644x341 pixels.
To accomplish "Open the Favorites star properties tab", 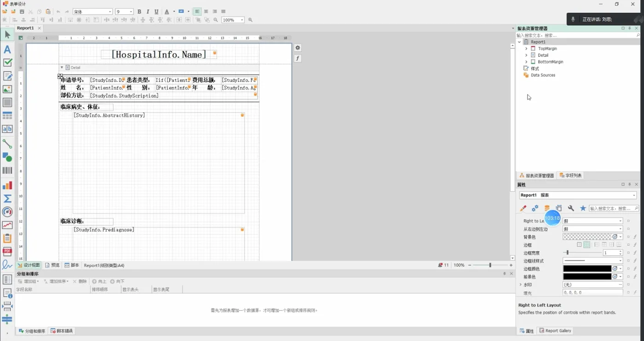I will [583, 208].
